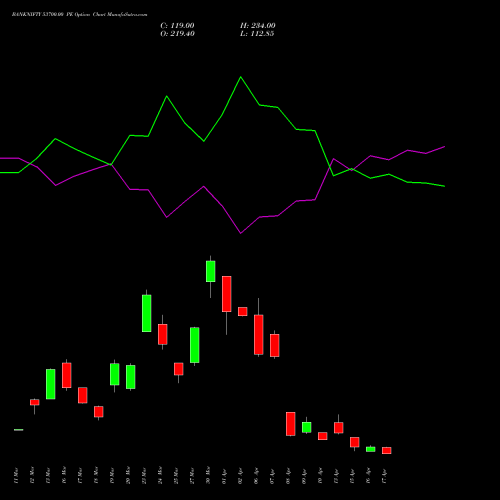Viewport: 500px width, 500px height.
Task: Click the BANKNIFTY PE Options chart title
Action: (x=79, y=14)
